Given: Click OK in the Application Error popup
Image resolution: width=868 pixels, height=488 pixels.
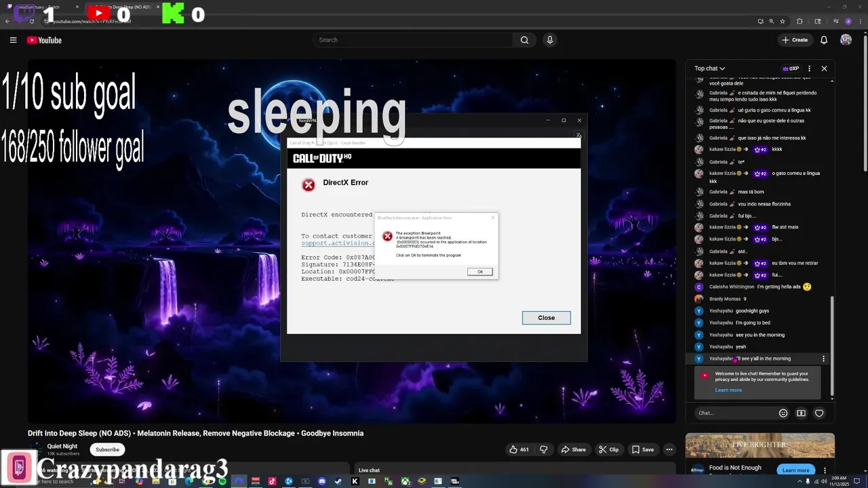Looking at the screenshot, I should pos(479,272).
